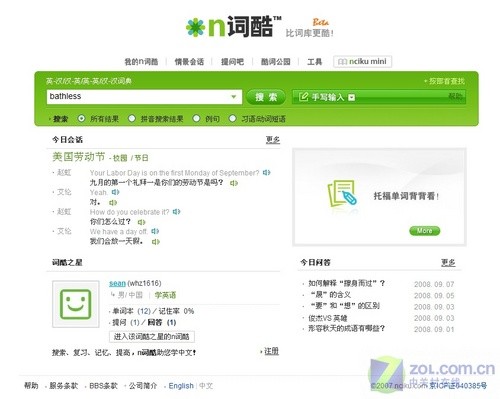Open the search box dropdown arrow
500x399 pixels.
[x=234, y=97]
